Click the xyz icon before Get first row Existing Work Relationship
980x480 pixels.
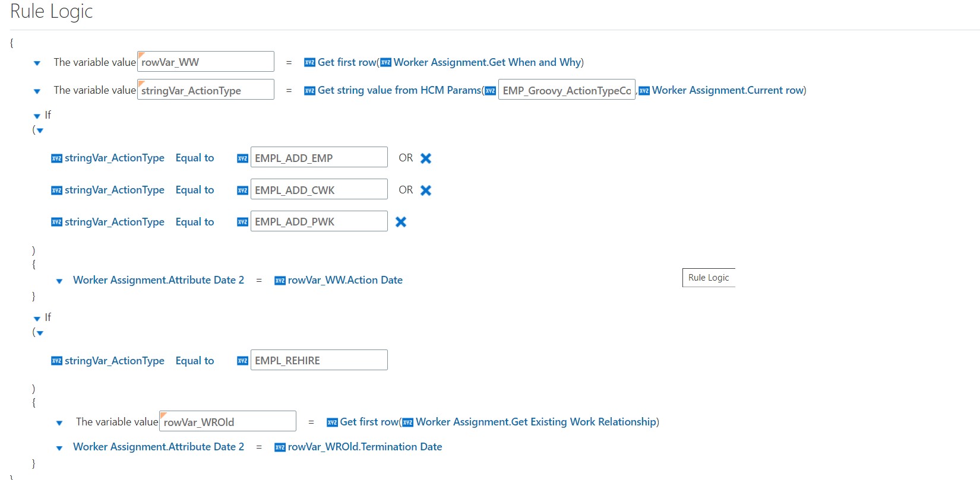(x=332, y=422)
